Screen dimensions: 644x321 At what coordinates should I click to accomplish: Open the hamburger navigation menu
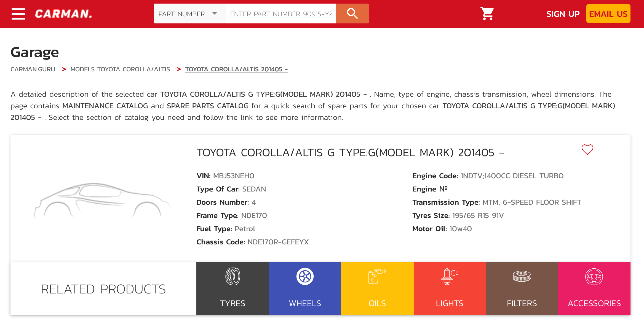[18, 14]
